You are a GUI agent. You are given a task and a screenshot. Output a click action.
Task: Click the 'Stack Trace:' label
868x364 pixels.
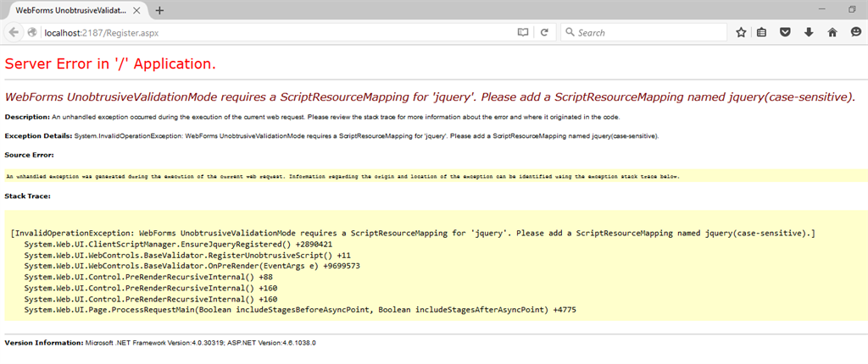pyautogui.click(x=28, y=196)
